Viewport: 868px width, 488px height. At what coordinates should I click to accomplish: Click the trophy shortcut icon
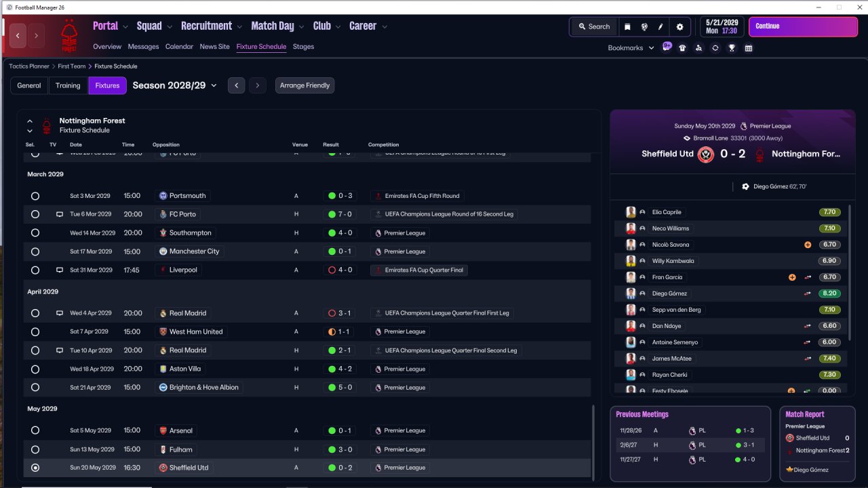point(732,48)
